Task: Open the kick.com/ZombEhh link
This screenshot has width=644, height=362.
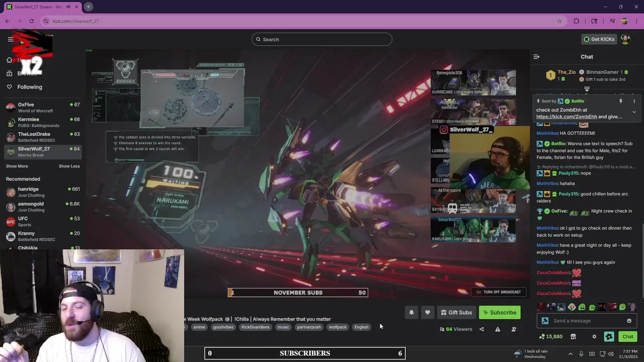Action: pyautogui.click(x=566, y=117)
